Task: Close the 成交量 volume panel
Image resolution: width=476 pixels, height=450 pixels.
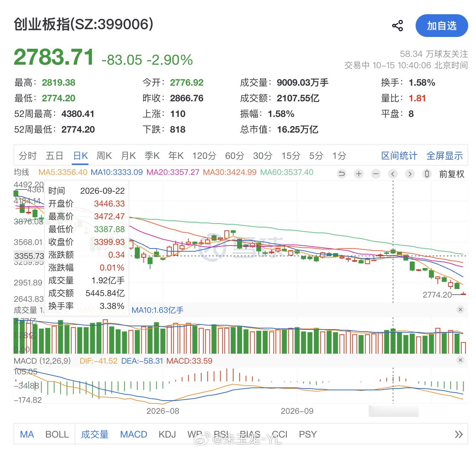Action: tap(460, 310)
